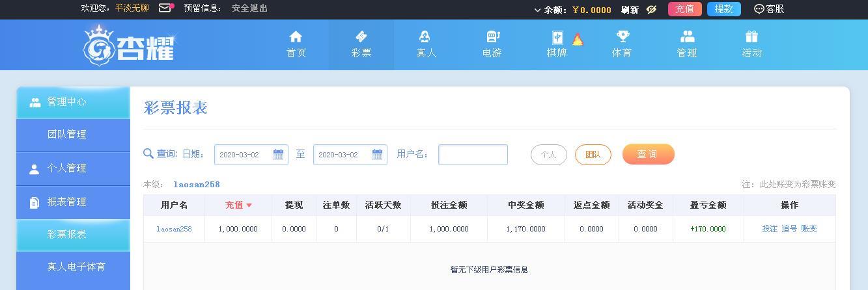Click the 客服 chat bubble icon

pos(759,9)
